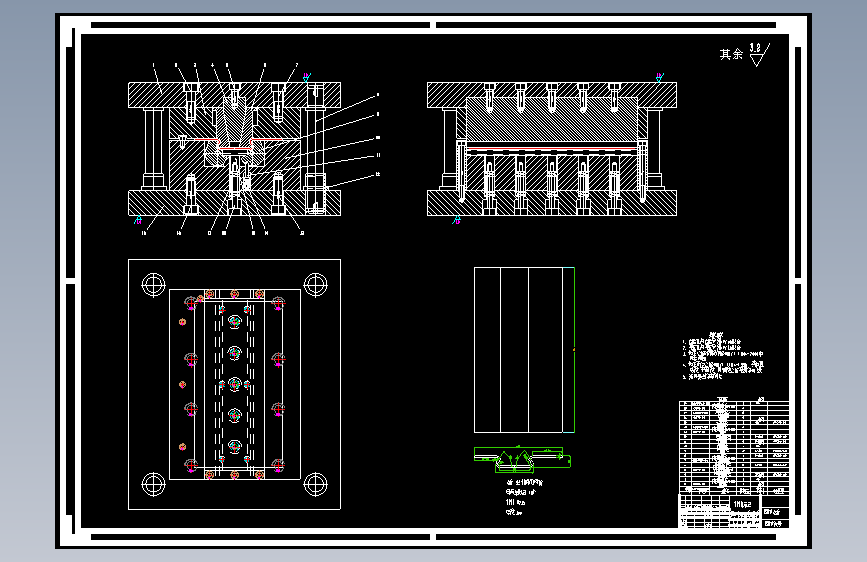Click the title block at the sheet corner

[734, 511]
